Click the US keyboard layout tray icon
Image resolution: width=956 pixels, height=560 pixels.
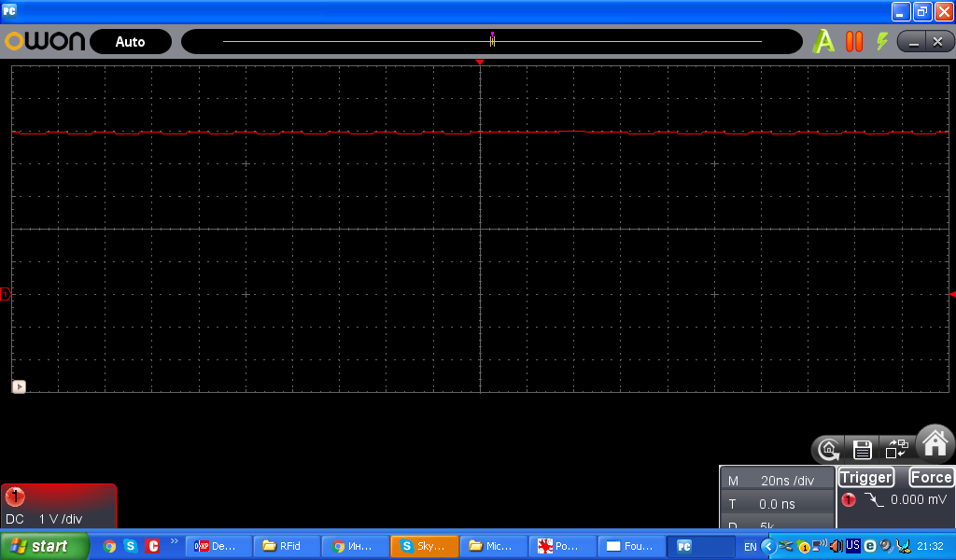pos(852,546)
